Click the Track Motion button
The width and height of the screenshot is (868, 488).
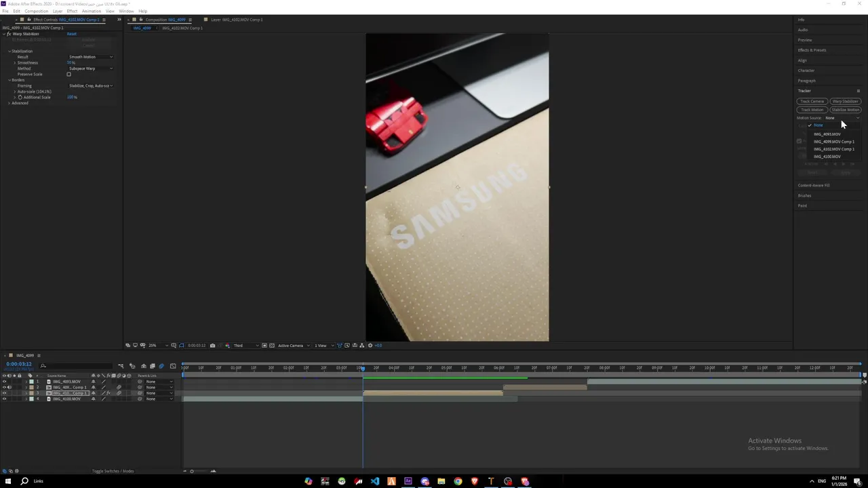(x=812, y=110)
